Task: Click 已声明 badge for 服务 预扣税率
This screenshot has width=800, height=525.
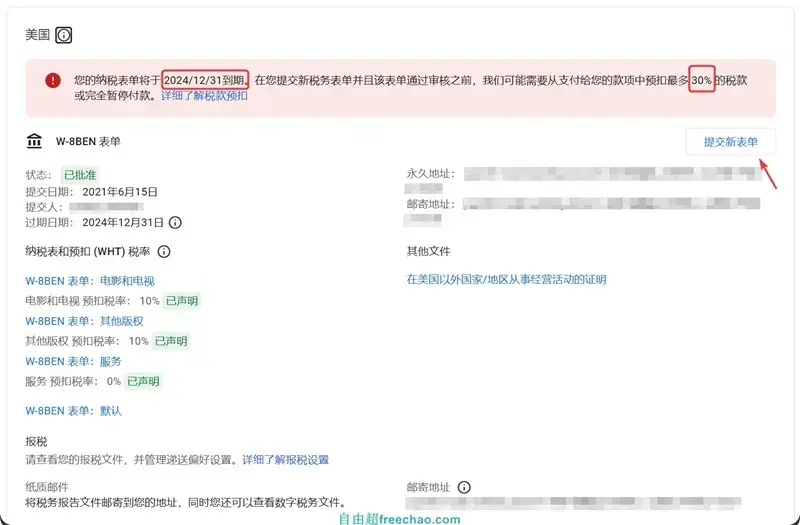Action: click(x=143, y=381)
